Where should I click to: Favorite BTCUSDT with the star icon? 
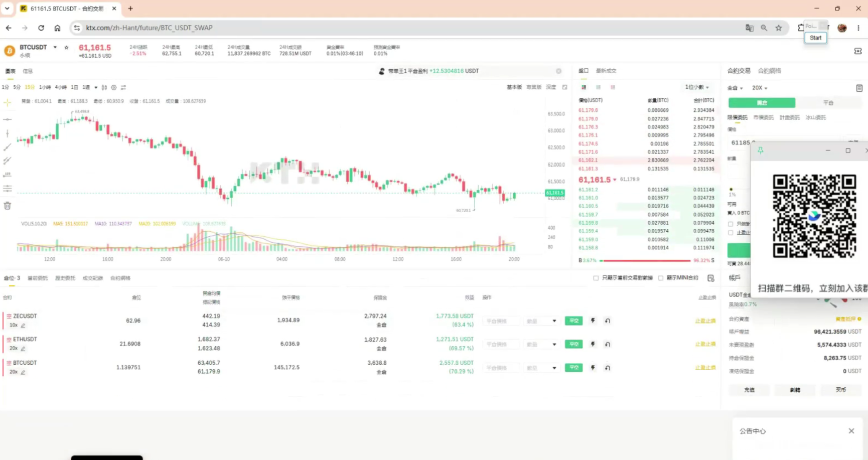click(66, 47)
